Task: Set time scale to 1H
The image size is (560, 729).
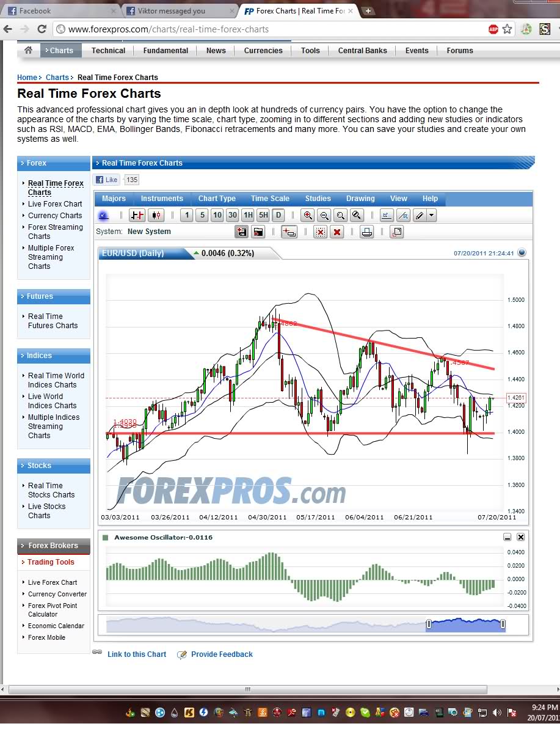Action: 248,215
